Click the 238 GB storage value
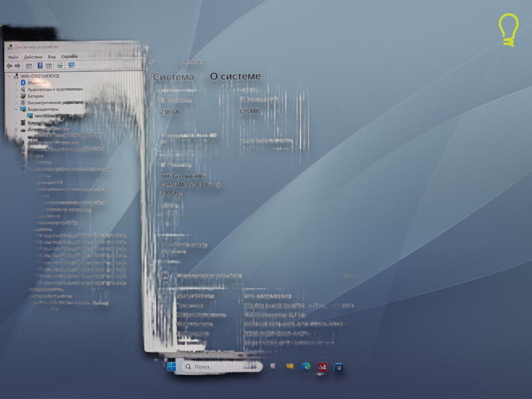 (x=170, y=112)
